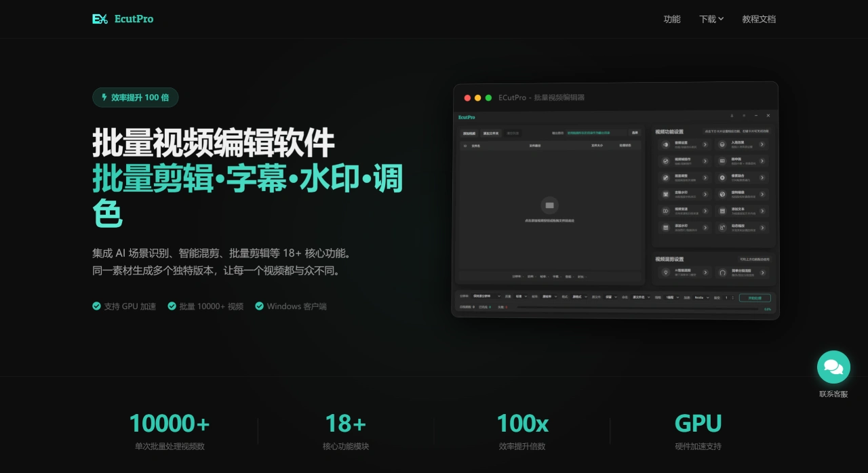Open the 质量 dropdown in app preview
This screenshot has width=868, height=473.
520,297
